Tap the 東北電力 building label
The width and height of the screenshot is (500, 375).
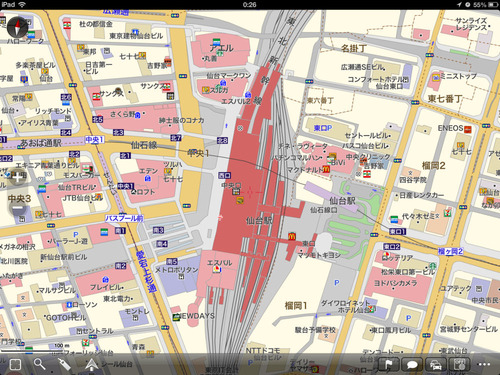pos(117,299)
